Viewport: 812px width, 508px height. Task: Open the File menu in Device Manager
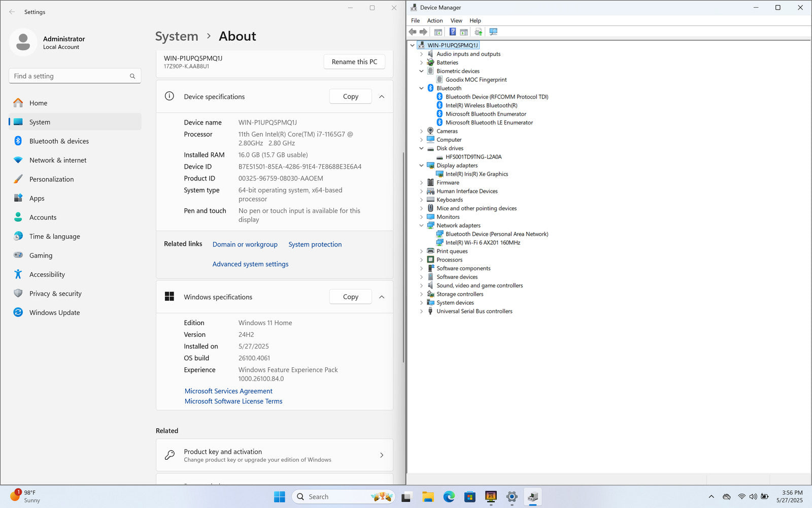coord(415,21)
